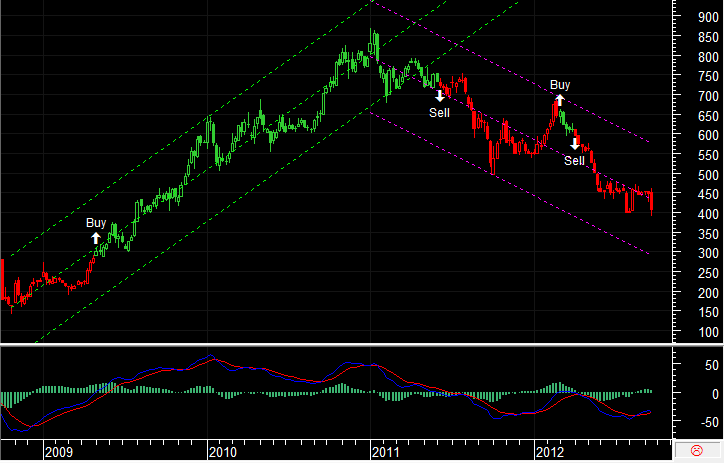Click the 900 price axis value

[x=708, y=18]
